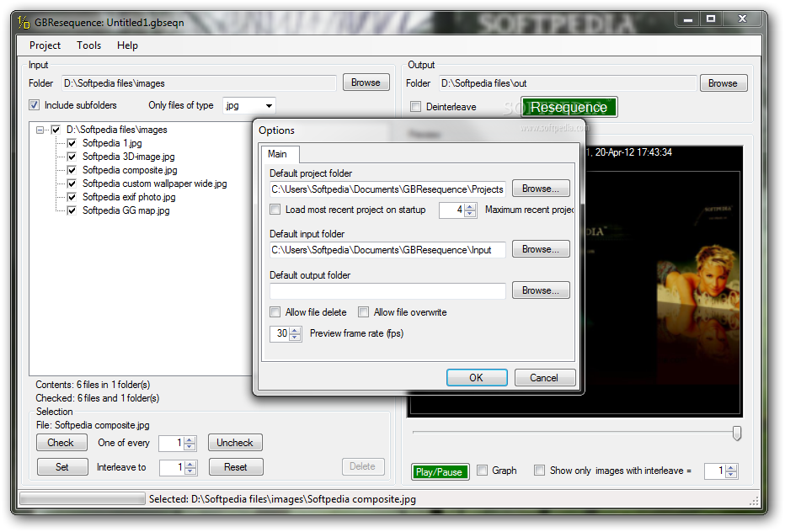This screenshot has width=785, height=532.
Task: Increase the One of every spinner value
Action: (190, 440)
